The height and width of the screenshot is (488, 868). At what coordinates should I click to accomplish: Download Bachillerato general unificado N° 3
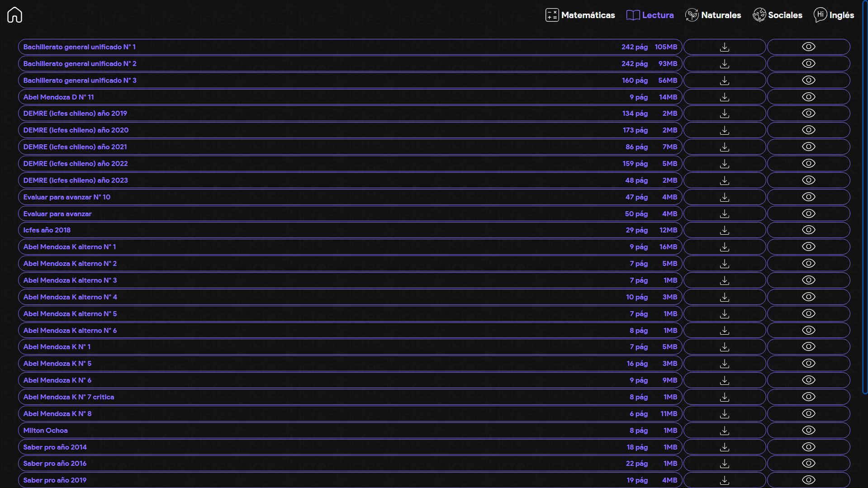[725, 81]
